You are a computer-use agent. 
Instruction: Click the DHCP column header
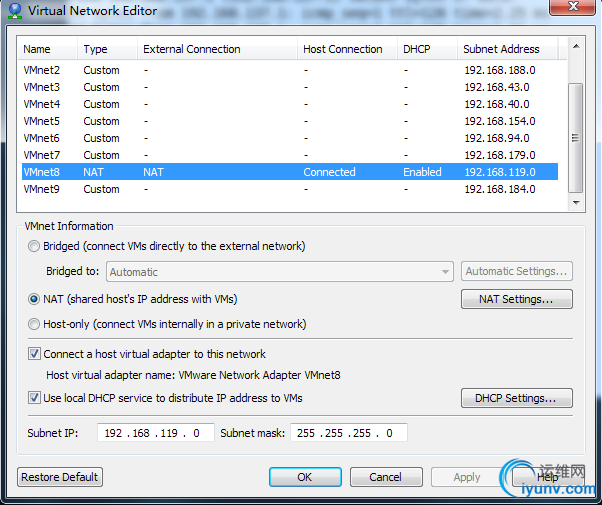(427, 49)
